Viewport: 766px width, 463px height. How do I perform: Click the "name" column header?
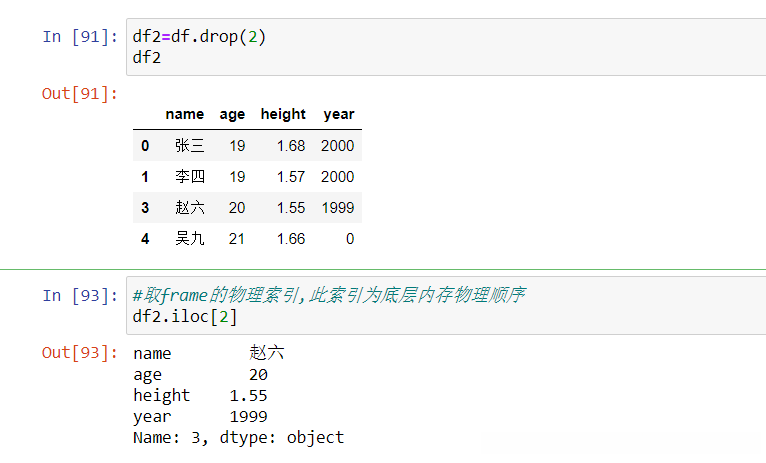184,114
